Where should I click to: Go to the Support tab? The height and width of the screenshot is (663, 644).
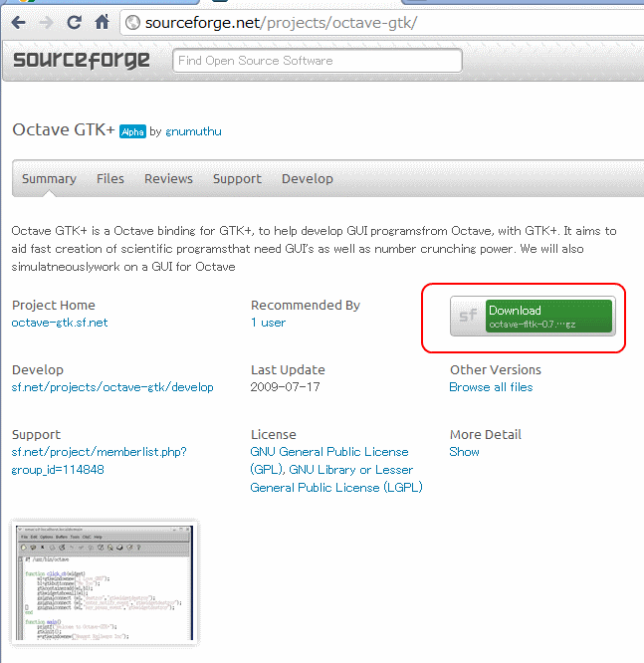pyautogui.click(x=237, y=179)
